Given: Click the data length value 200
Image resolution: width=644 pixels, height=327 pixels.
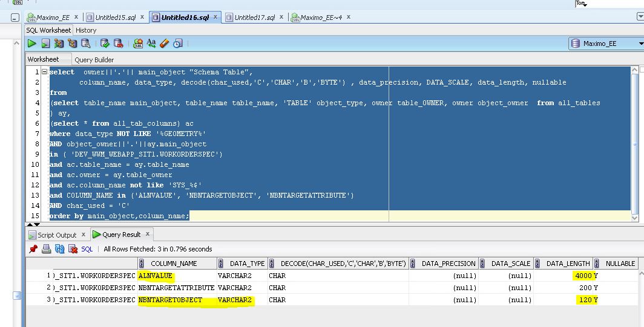Looking at the screenshot, I should tap(585, 288).
